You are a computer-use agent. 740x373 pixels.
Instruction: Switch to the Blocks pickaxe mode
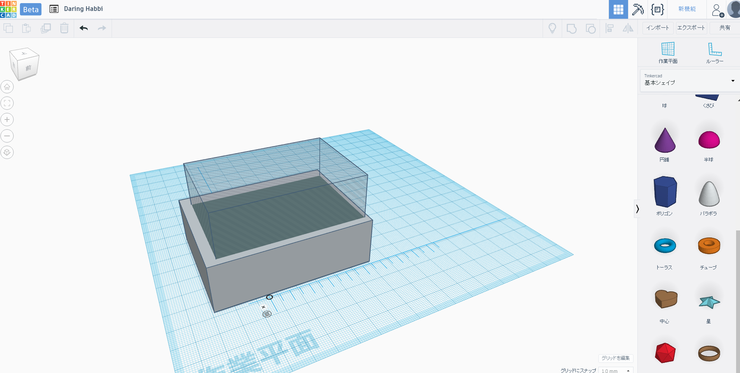coord(638,9)
